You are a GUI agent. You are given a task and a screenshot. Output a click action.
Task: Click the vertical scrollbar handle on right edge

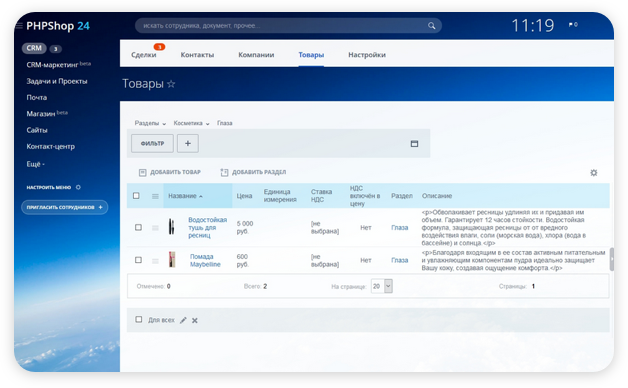point(612,259)
